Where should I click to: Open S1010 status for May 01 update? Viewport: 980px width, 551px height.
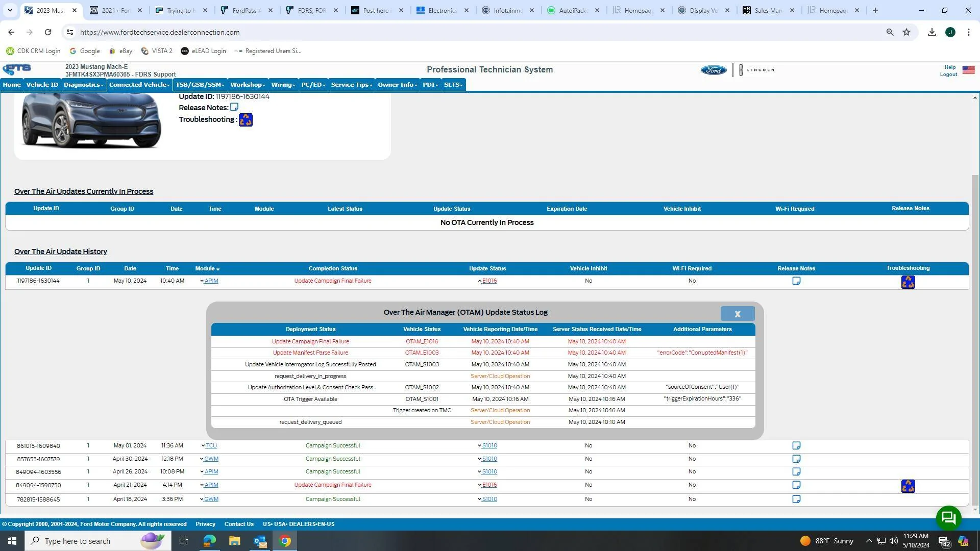click(x=489, y=446)
